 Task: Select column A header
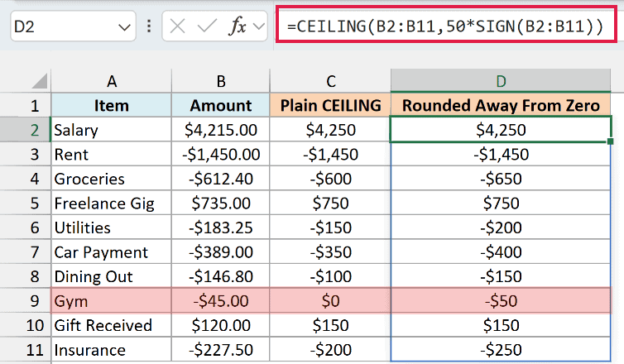[x=112, y=81]
